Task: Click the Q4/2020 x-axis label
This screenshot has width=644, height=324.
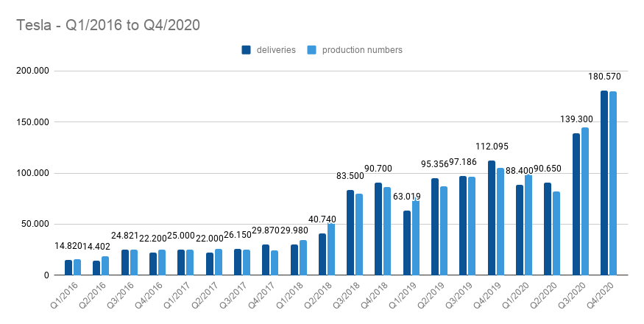Action: [x=601, y=295]
